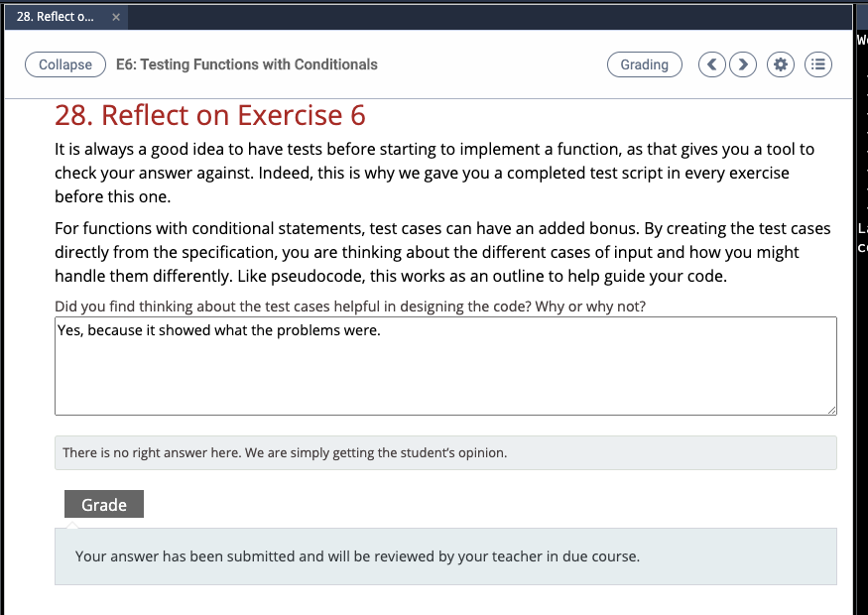The width and height of the screenshot is (868, 615).
Task: Go to the next page arrow
Action: (x=743, y=64)
